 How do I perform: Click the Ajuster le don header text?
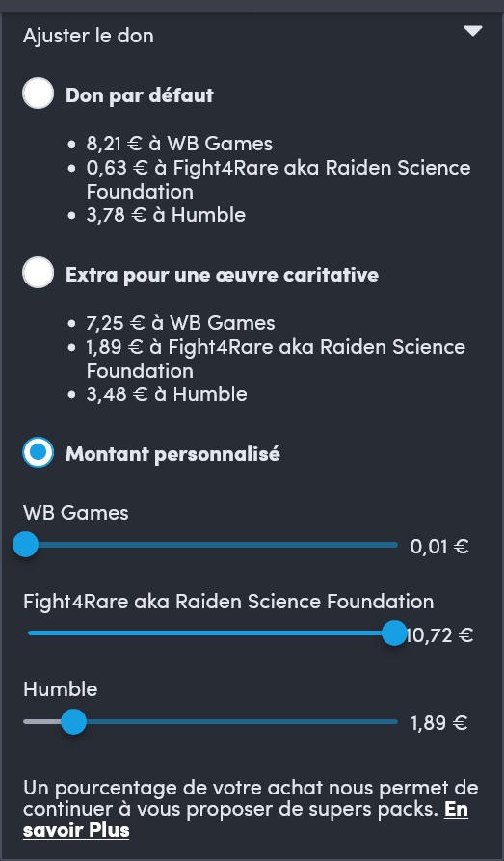point(89,36)
